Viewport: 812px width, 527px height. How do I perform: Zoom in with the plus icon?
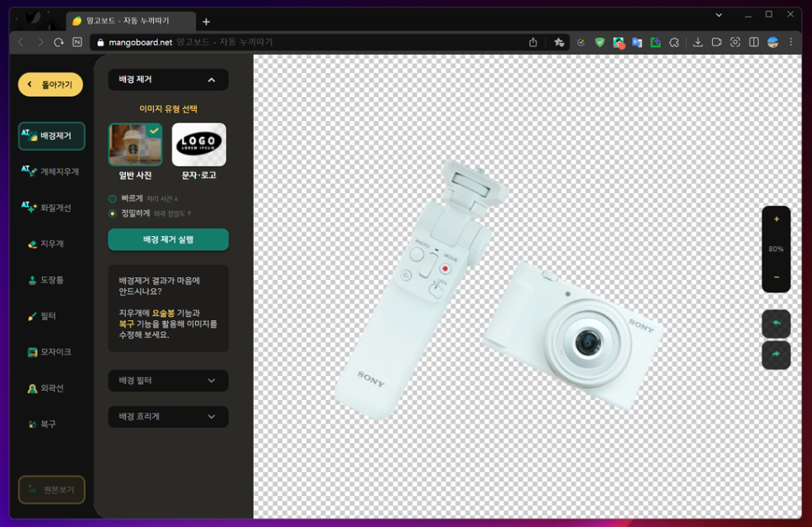(776, 219)
